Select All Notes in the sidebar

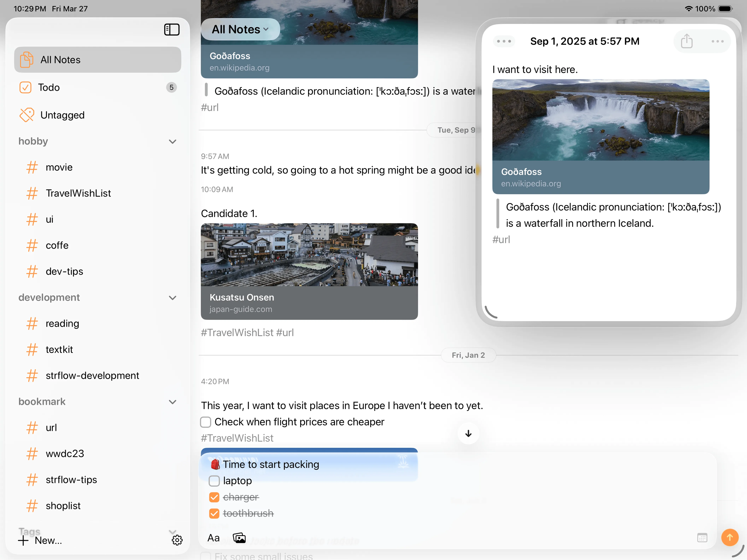pos(98,60)
